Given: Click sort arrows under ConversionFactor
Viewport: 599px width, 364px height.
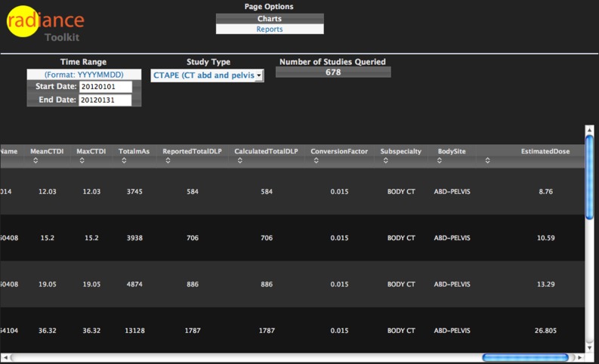Looking at the screenshot, I should pos(316,161).
